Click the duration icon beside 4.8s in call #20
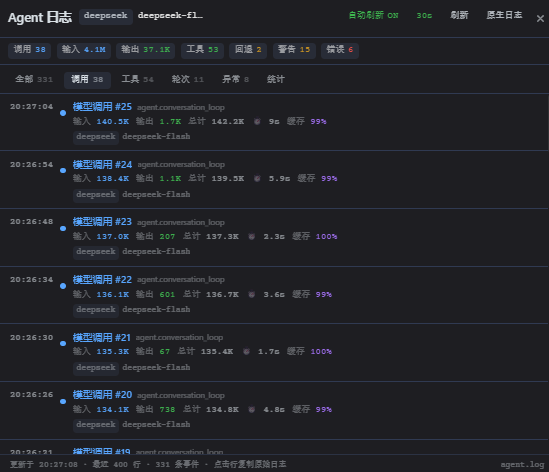This screenshot has height=472, width=549. pos(252,409)
